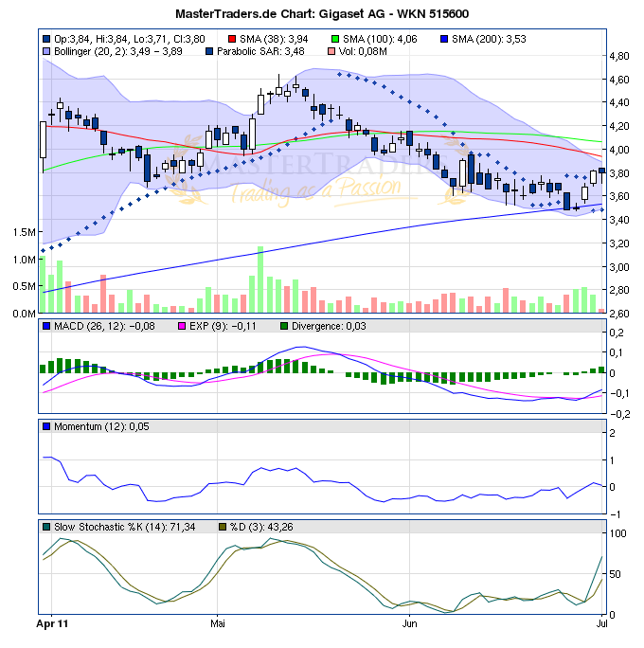Screen dimensions: 644x648
Task: Click the red SMA (38) legend swatch
Action: pyautogui.click(x=232, y=39)
